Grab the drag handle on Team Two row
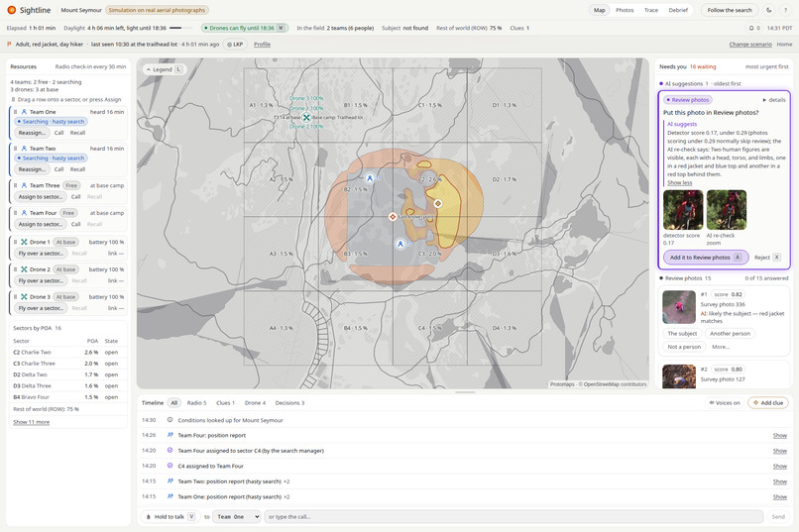This screenshot has height=532, width=799. 15,149
